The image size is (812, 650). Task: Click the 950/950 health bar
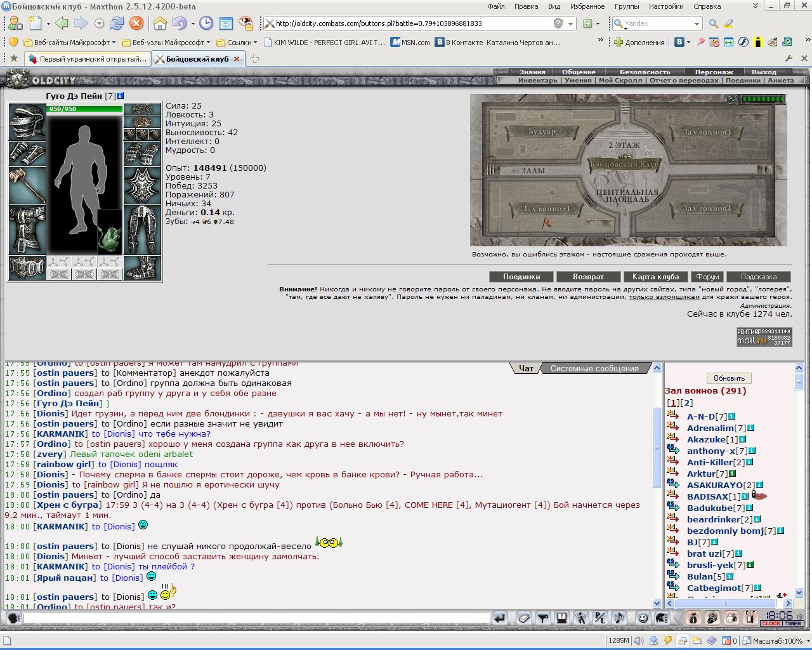click(x=84, y=109)
